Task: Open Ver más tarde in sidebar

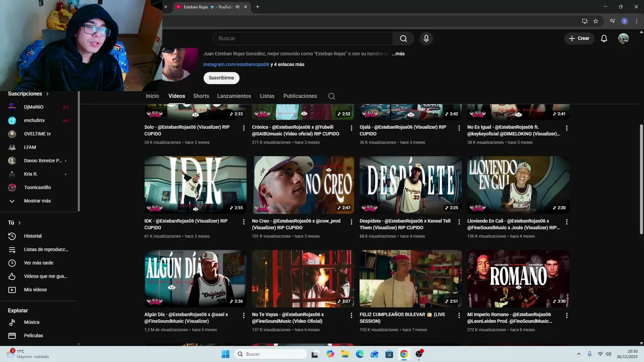Action: click(38, 263)
